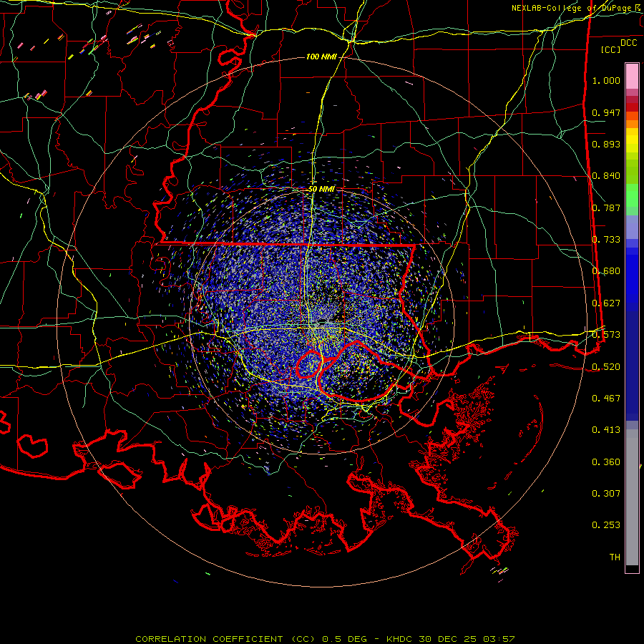The height and width of the screenshot is (644, 644).
Task: Click the pink segment atop the color bar
Action: tap(632, 76)
